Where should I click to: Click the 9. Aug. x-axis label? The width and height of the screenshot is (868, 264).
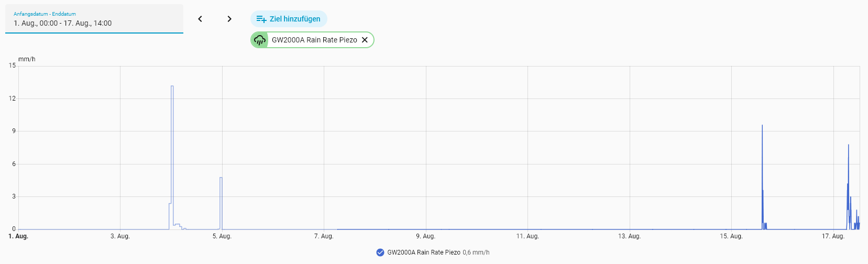[426, 236]
